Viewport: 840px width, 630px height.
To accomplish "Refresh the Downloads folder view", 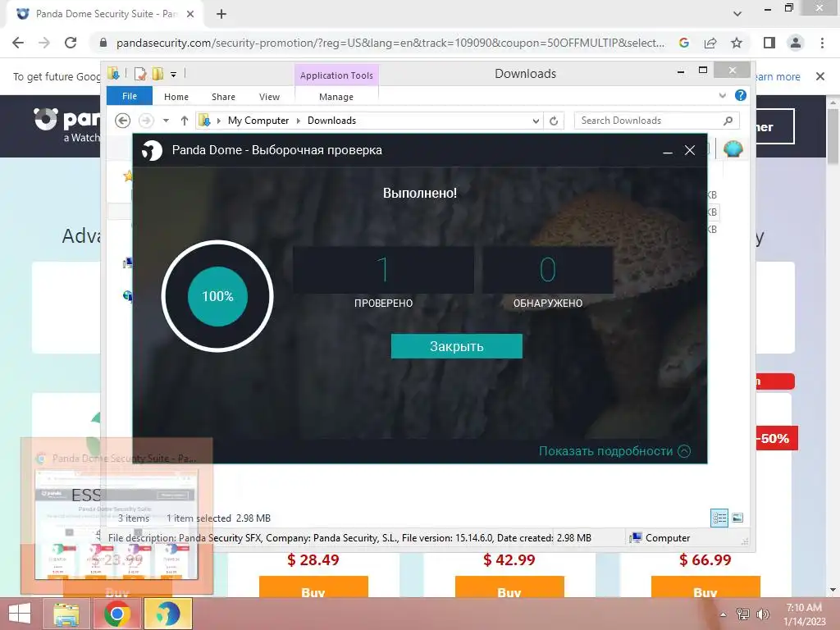I will (x=554, y=121).
